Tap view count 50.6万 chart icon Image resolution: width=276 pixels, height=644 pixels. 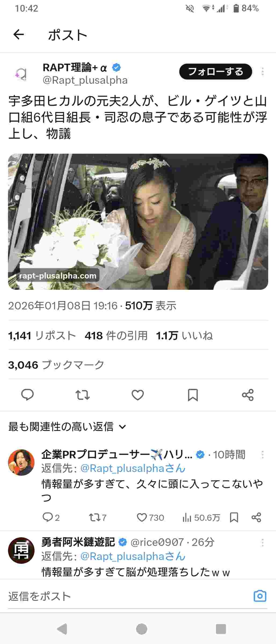pos(187,518)
